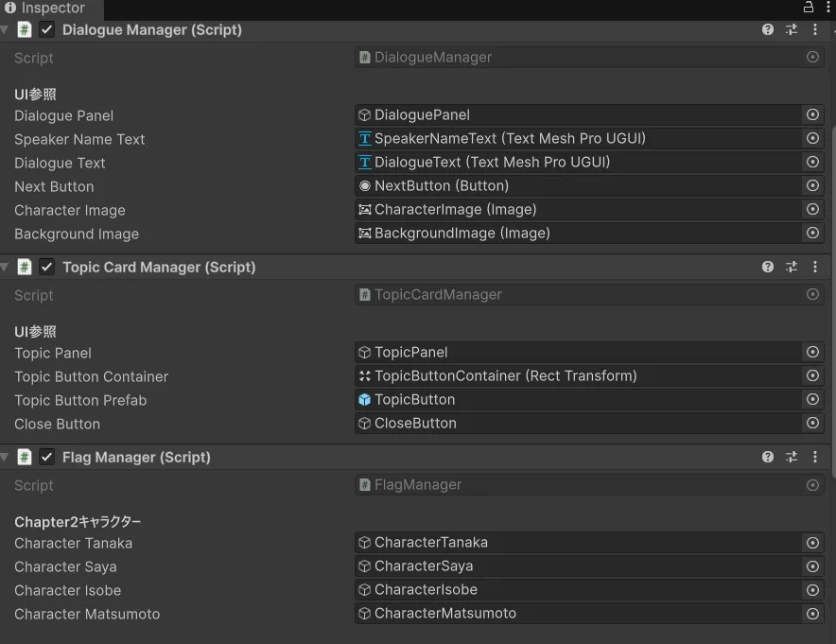Click the 'Speaker Name Text' property label
This screenshot has width=836, height=644.
click(x=79, y=139)
